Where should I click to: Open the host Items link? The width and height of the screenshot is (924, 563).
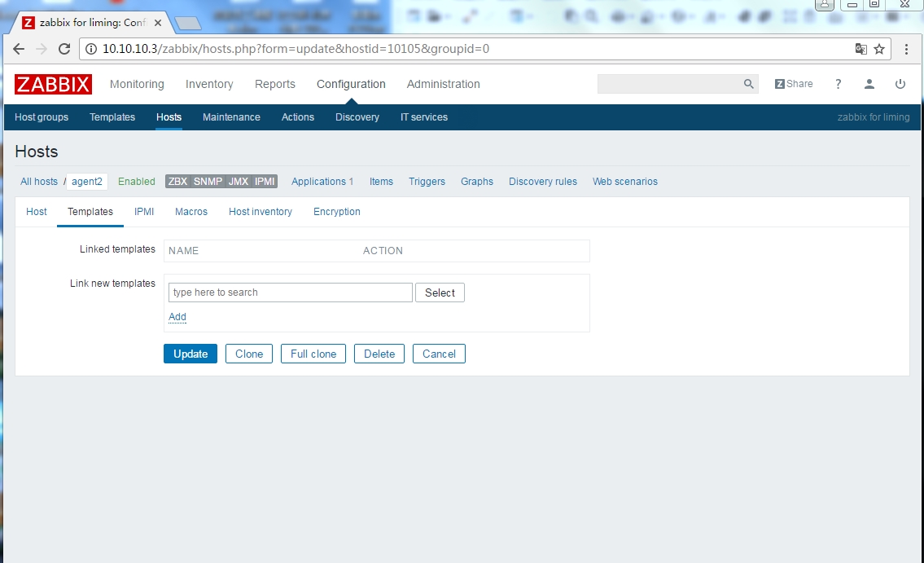(x=381, y=182)
